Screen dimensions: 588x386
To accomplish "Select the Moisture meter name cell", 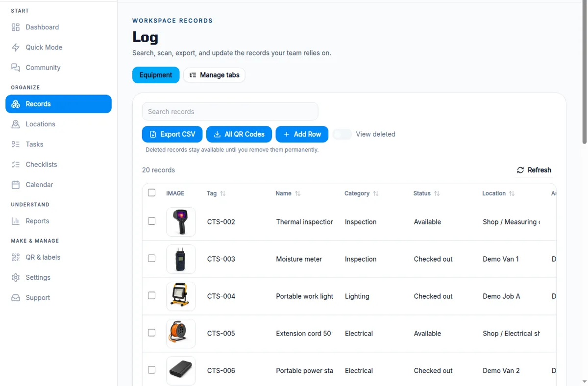I will pyautogui.click(x=299, y=259).
